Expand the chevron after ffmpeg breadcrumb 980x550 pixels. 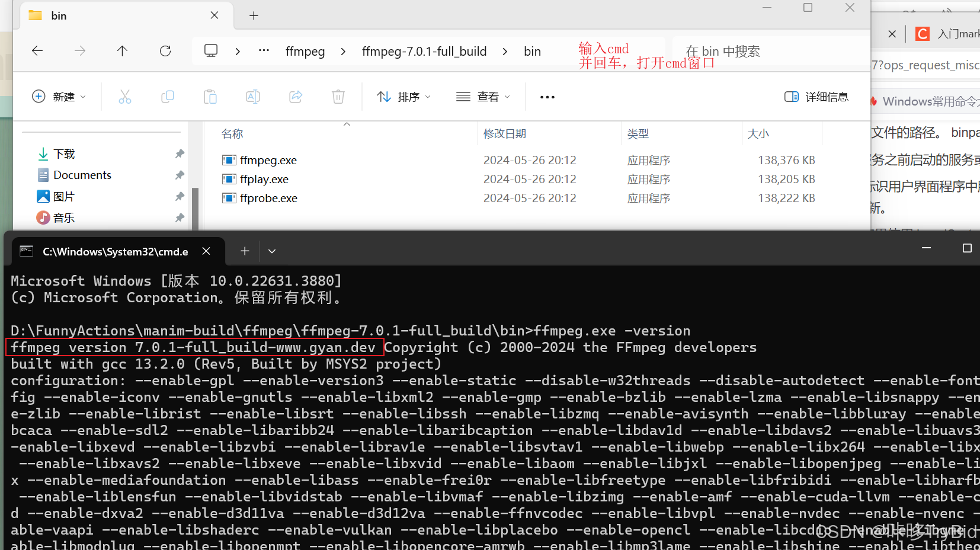[x=343, y=52]
